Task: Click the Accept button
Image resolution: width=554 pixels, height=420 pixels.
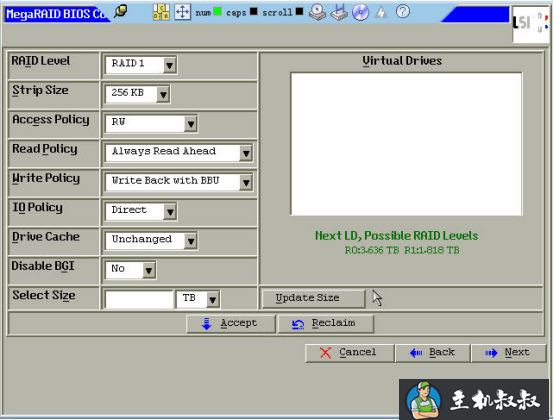Action: tap(231, 323)
